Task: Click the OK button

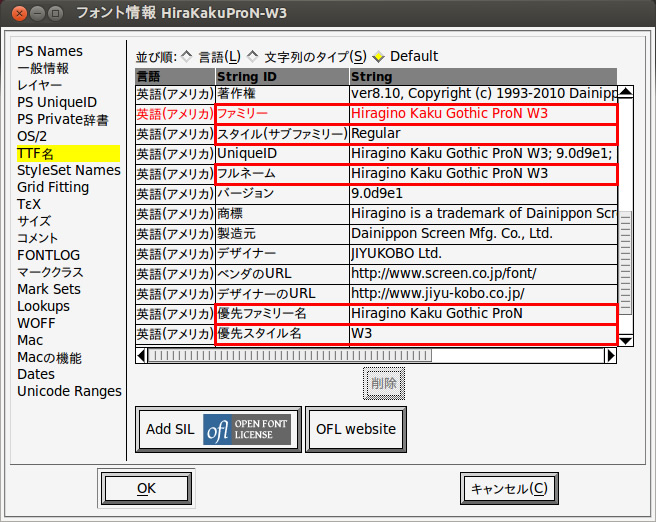Action: pyautogui.click(x=146, y=488)
